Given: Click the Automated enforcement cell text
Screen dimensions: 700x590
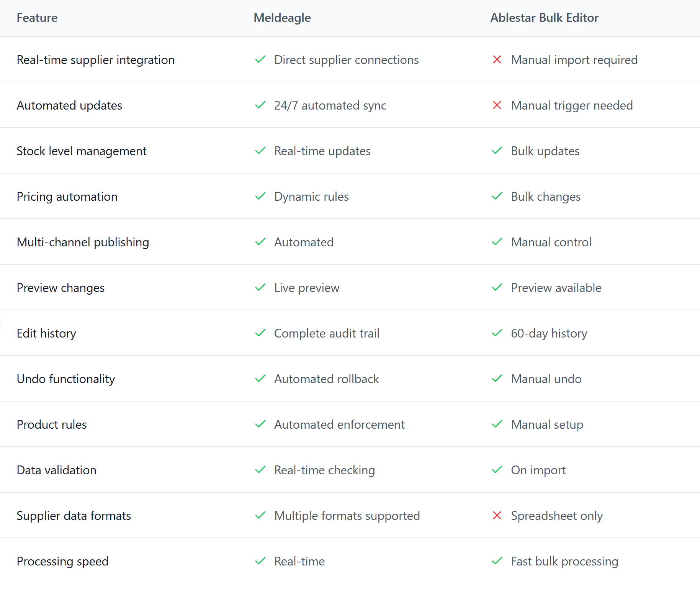Looking at the screenshot, I should click(339, 425).
